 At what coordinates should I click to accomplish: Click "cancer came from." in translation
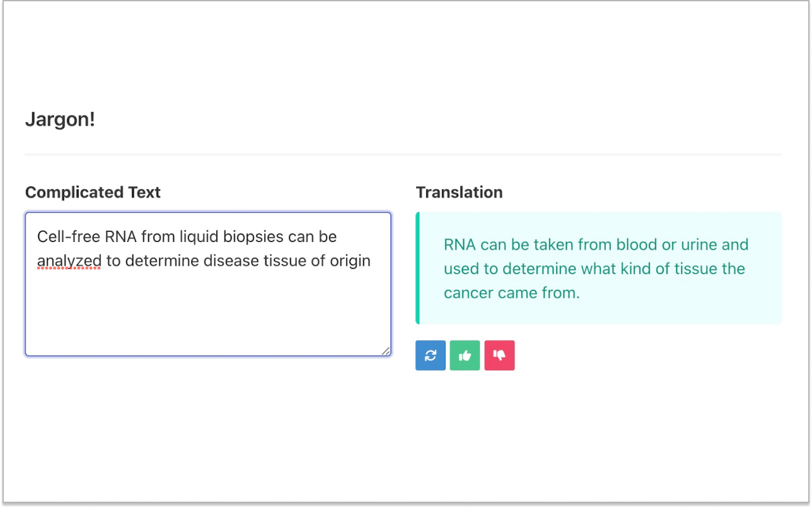point(512,293)
